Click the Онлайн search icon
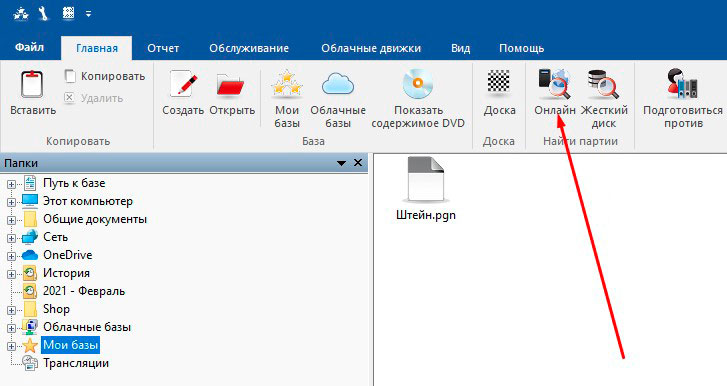This screenshot has height=386, width=727. coord(555,84)
